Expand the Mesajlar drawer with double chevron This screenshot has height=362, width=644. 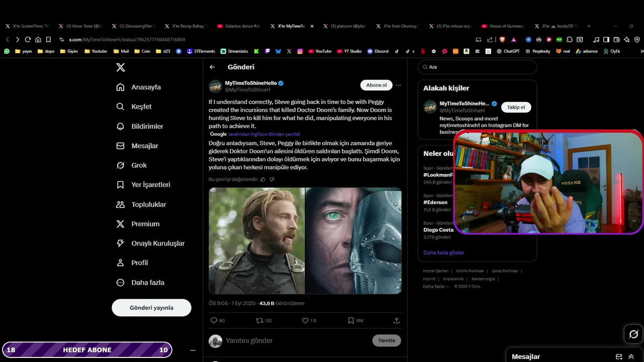631,356
